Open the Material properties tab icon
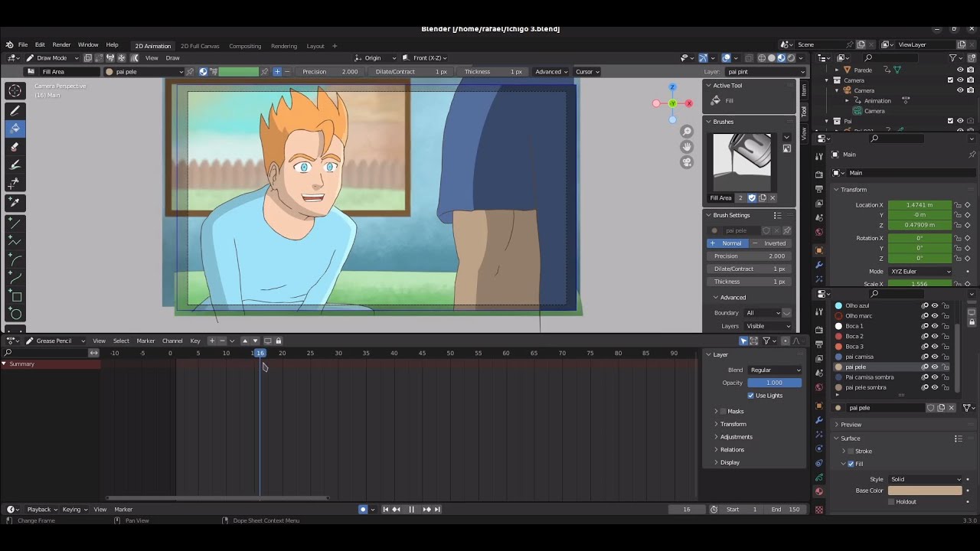The height and width of the screenshot is (551, 980). [x=819, y=491]
